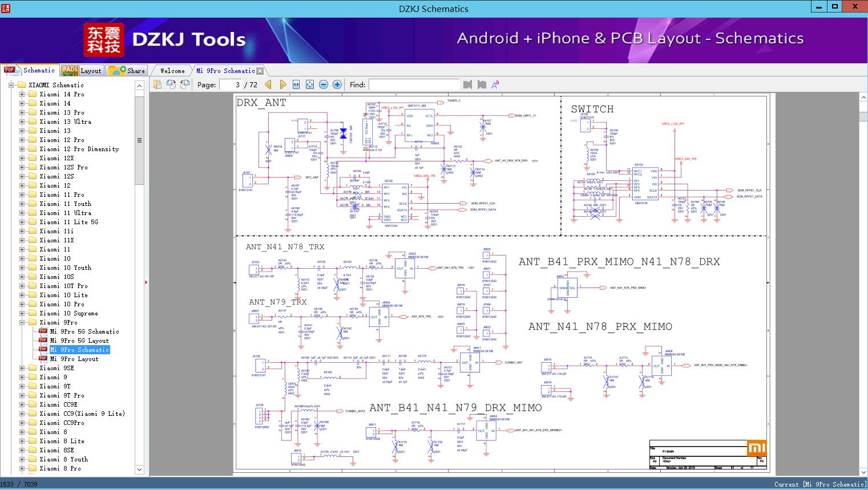Click the page number input box
868x490 pixels.
(231, 84)
